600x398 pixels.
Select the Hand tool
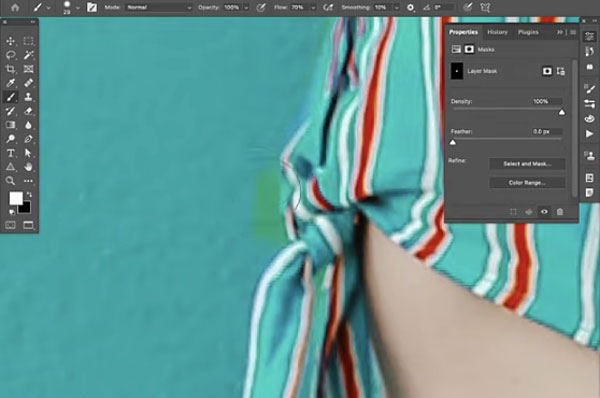pos(28,167)
